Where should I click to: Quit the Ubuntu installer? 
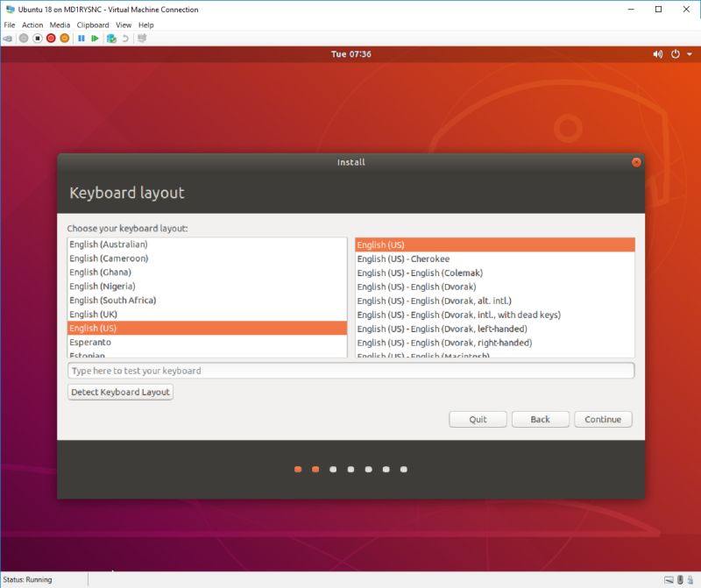[x=478, y=419]
